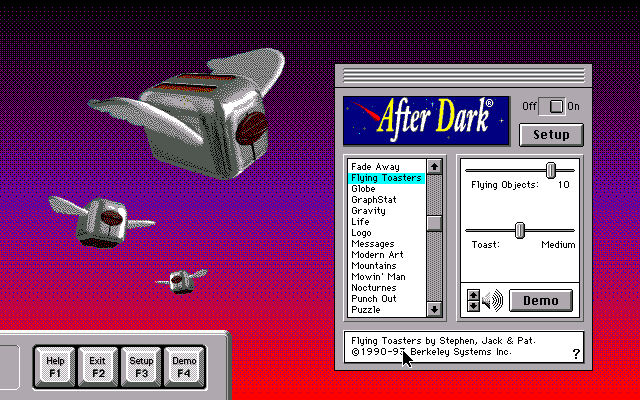The width and height of the screenshot is (640, 400).
Task: Click the Flying Objects slider handle
Action: pyautogui.click(x=551, y=170)
